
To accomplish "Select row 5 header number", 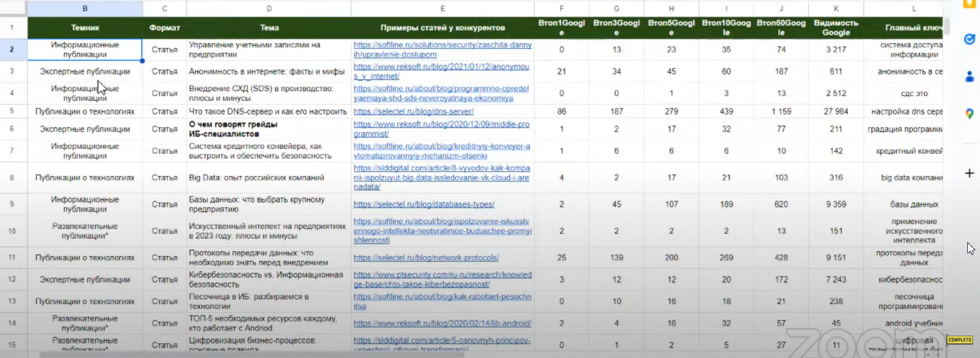I will 12,112.
